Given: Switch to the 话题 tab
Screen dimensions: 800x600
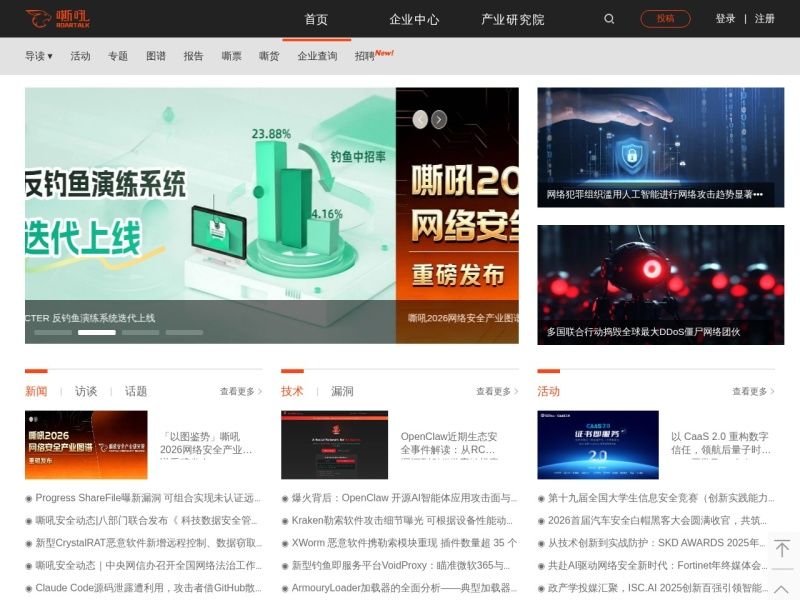Looking at the screenshot, I should tap(136, 391).
